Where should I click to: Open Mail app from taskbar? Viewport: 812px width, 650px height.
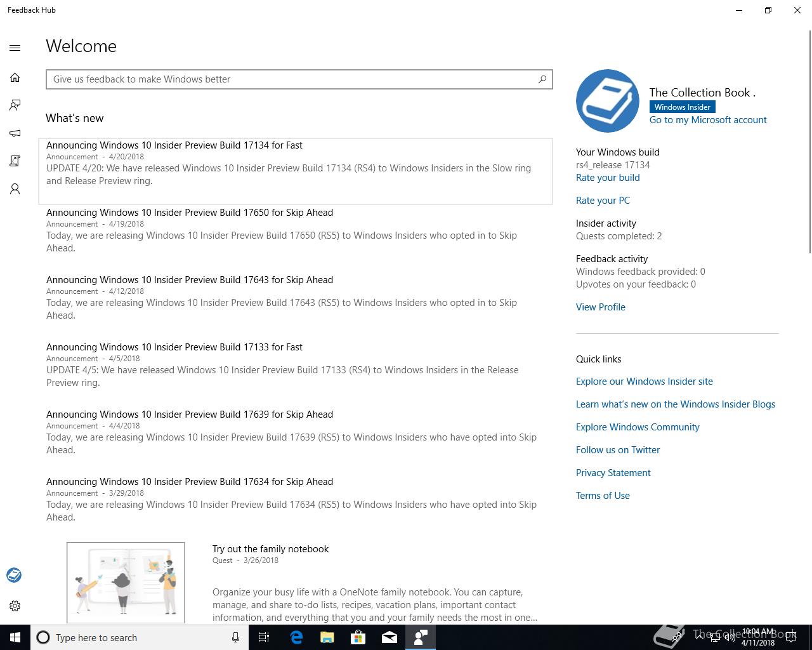(x=389, y=637)
